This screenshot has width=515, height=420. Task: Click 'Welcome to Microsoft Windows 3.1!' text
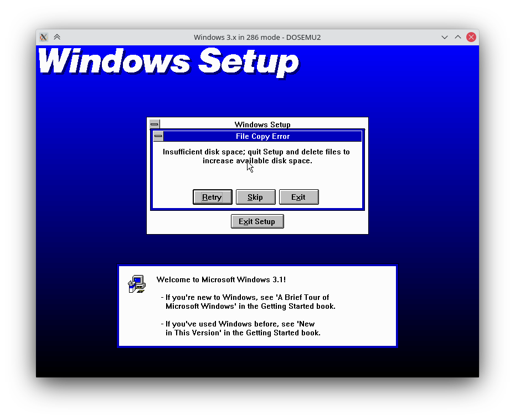coord(221,279)
